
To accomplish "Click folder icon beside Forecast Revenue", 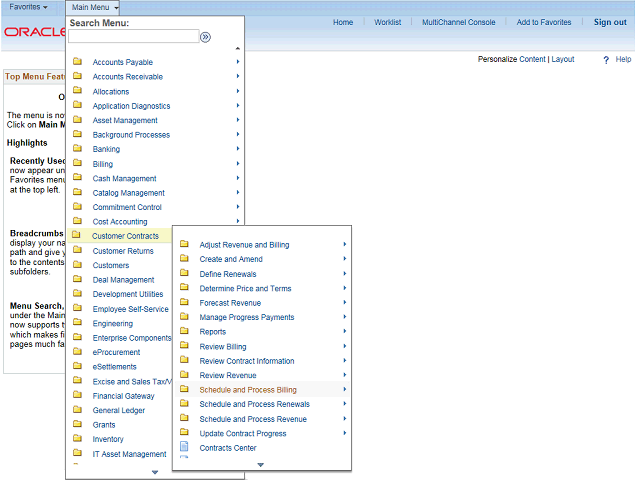I will click(184, 303).
